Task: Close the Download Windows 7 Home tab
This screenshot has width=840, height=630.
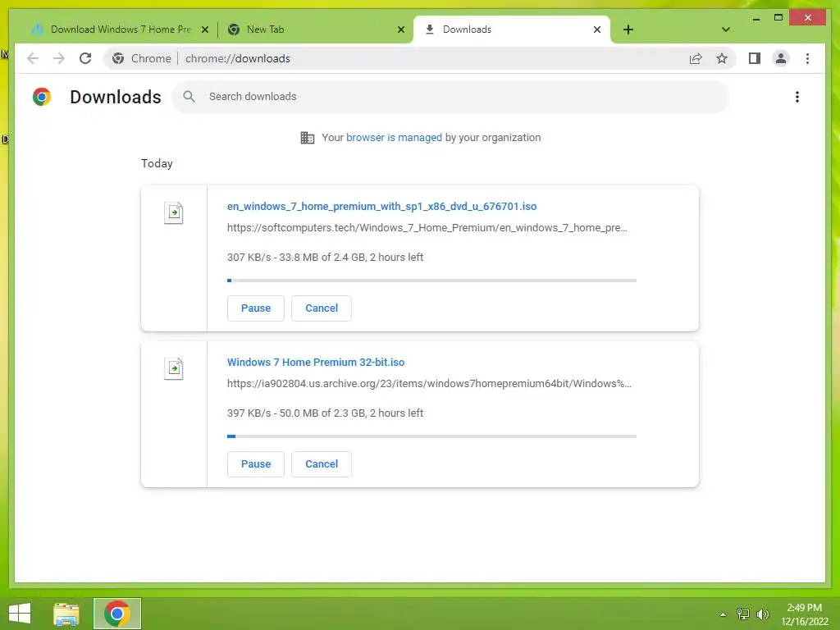Action: tap(204, 30)
